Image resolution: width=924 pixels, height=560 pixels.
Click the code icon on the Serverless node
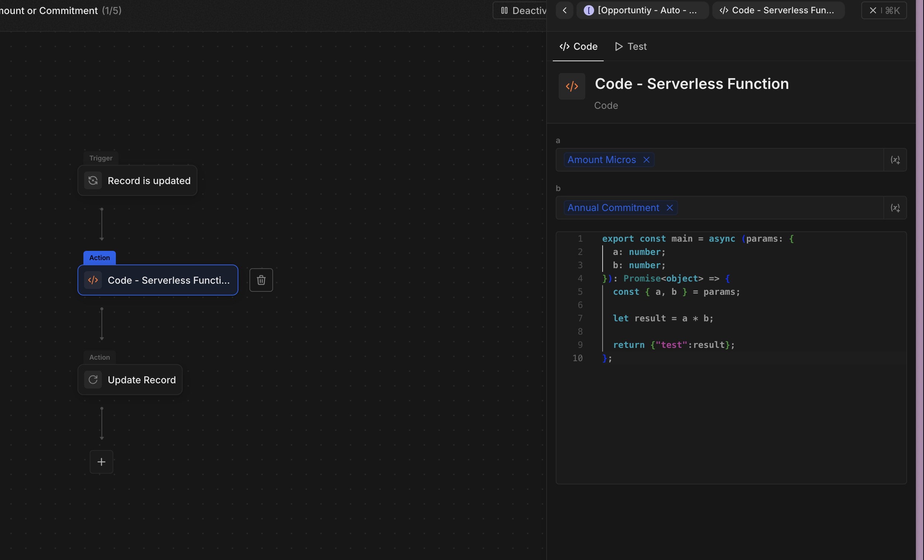point(93,280)
